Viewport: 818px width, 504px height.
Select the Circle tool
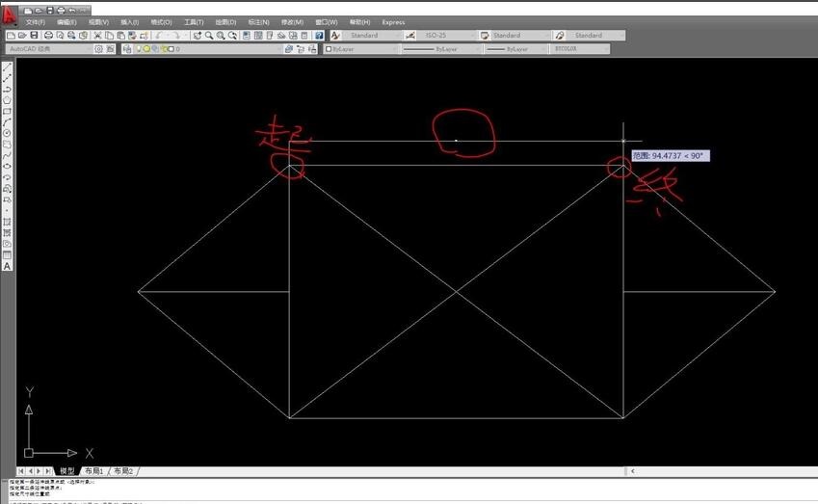click(8, 133)
